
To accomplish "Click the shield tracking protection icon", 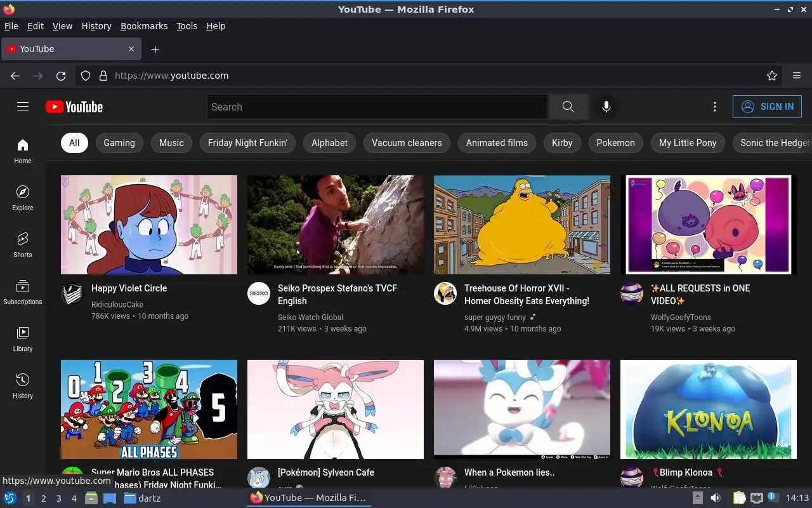I will [x=86, y=76].
